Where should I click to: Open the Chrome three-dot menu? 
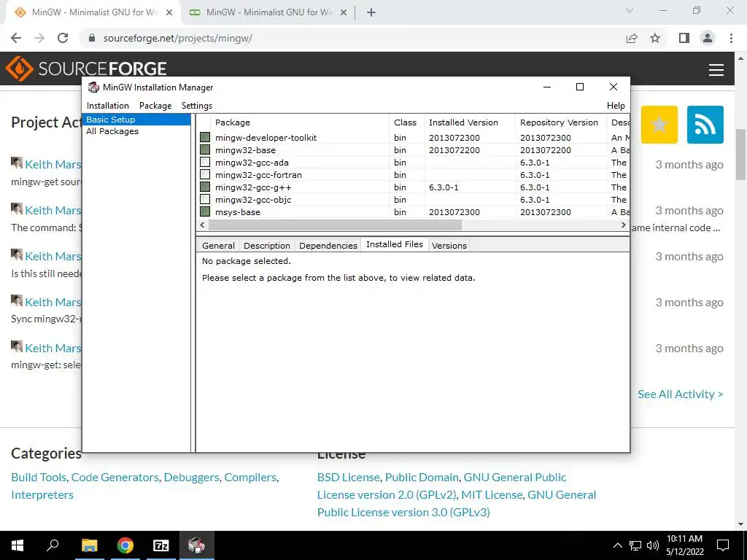click(x=731, y=38)
